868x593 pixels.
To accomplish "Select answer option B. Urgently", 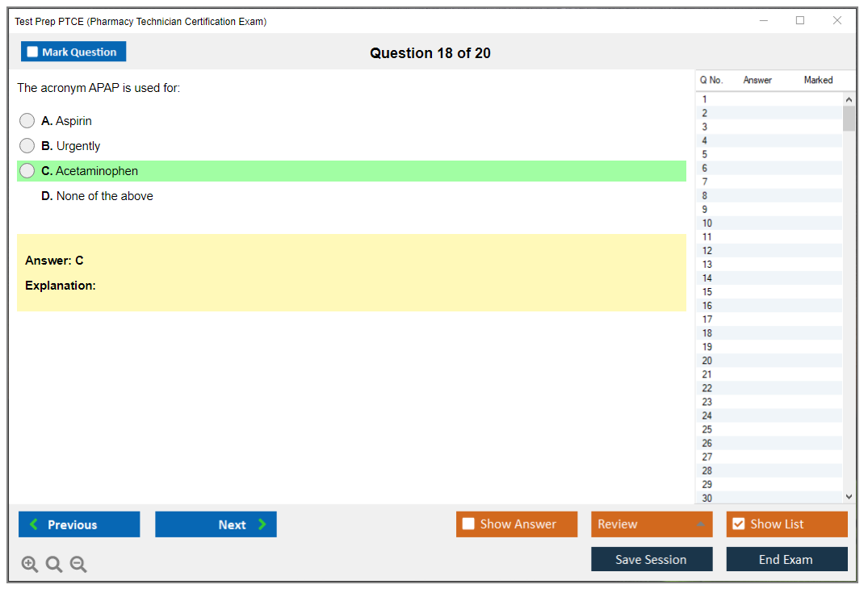I will click(x=27, y=146).
